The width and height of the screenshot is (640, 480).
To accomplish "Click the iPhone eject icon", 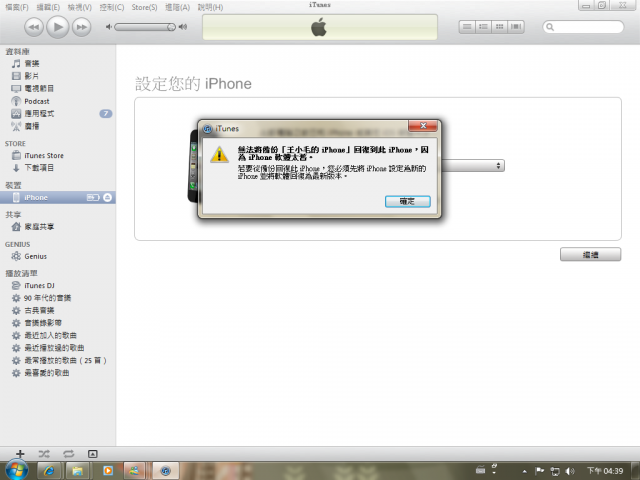I will coord(107,198).
